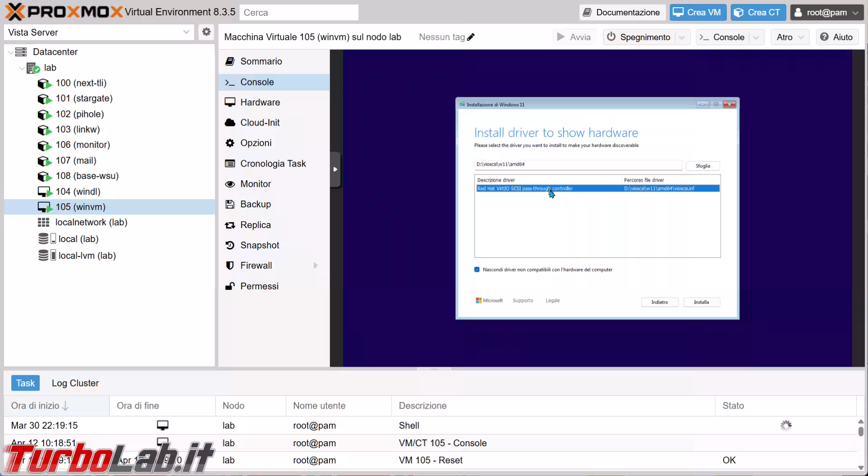Collapse the Datacenter tree node
The width and height of the screenshot is (868, 476).
tap(10, 52)
